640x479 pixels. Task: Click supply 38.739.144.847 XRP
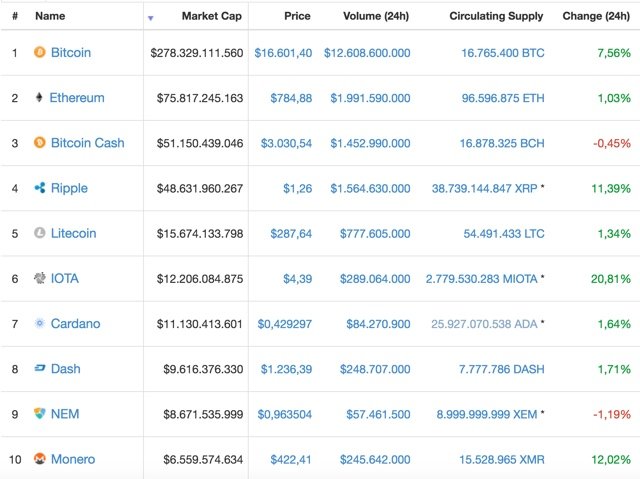484,188
